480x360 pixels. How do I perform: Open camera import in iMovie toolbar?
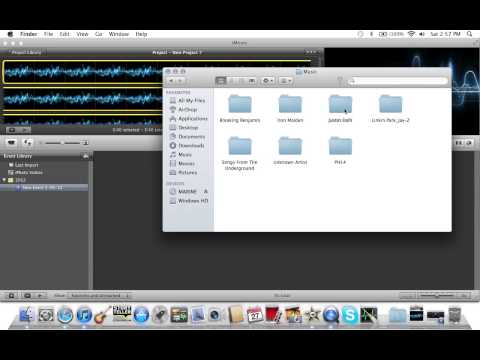[x=12, y=143]
